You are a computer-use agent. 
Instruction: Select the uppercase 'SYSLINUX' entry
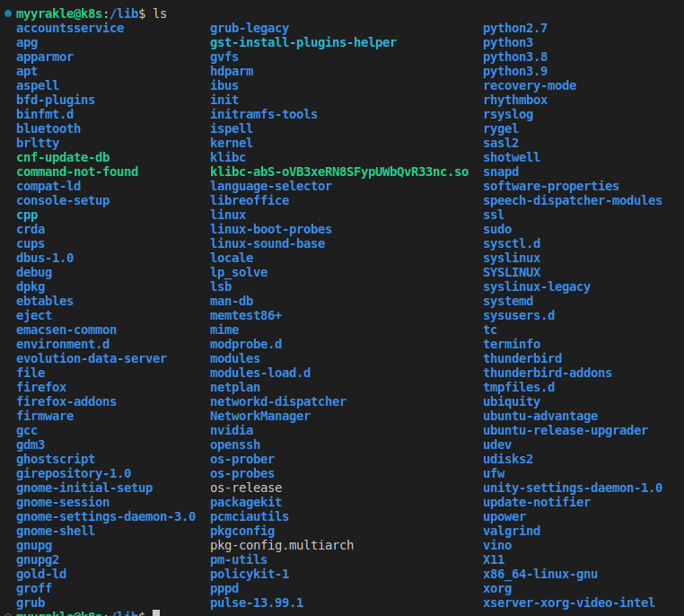click(x=512, y=273)
